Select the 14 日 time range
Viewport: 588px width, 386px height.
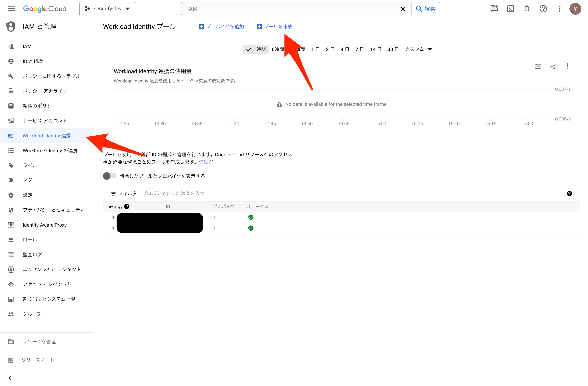376,50
